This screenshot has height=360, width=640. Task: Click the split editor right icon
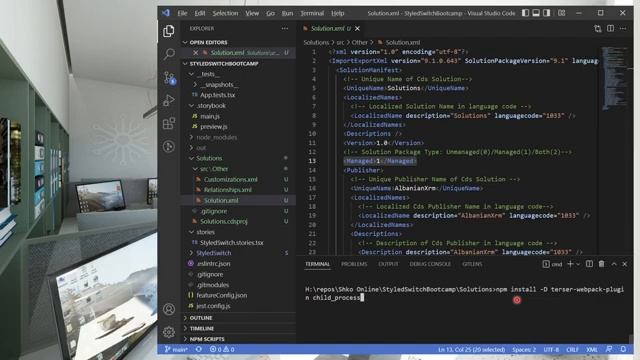point(610,28)
